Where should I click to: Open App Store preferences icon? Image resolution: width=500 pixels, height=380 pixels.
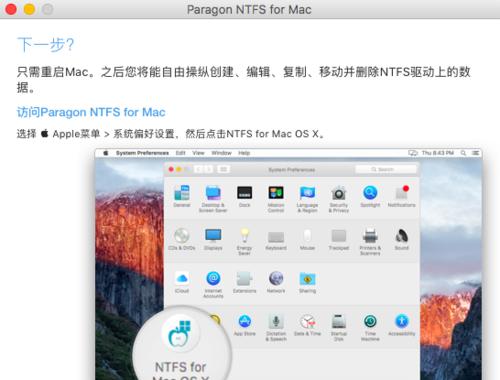(x=244, y=321)
